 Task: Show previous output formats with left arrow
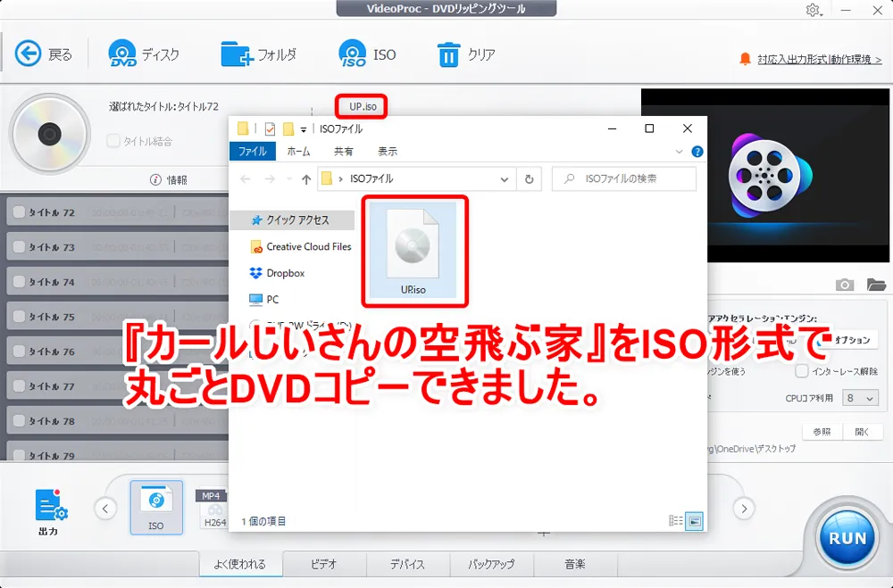point(105,509)
